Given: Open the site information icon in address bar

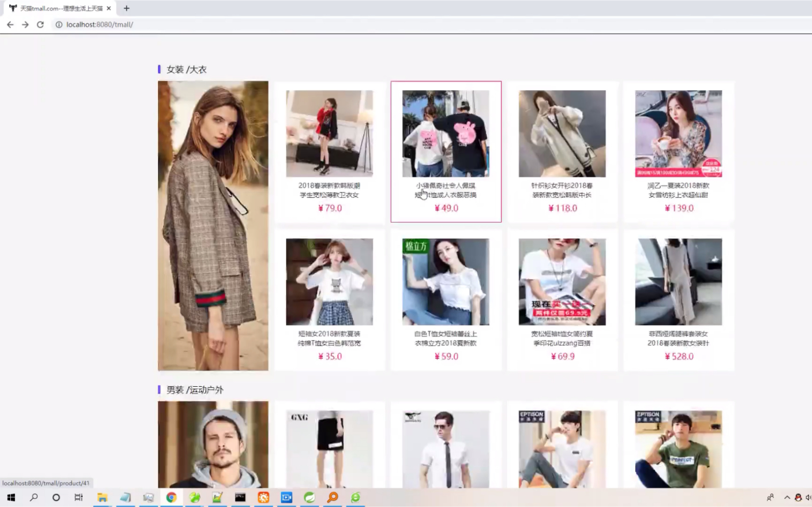Looking at the screenshot, I should pyautogui.click(x=59, y=24).
